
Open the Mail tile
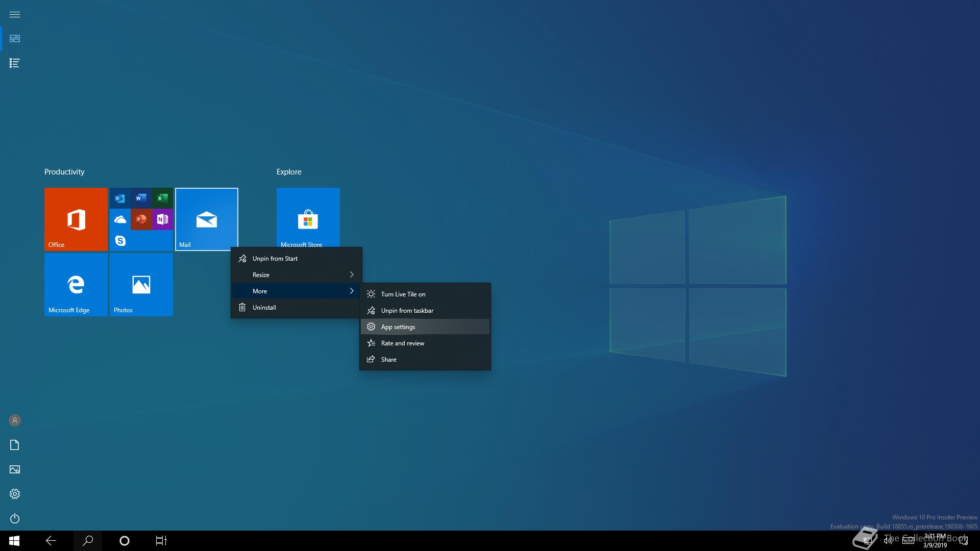[207, 219]
